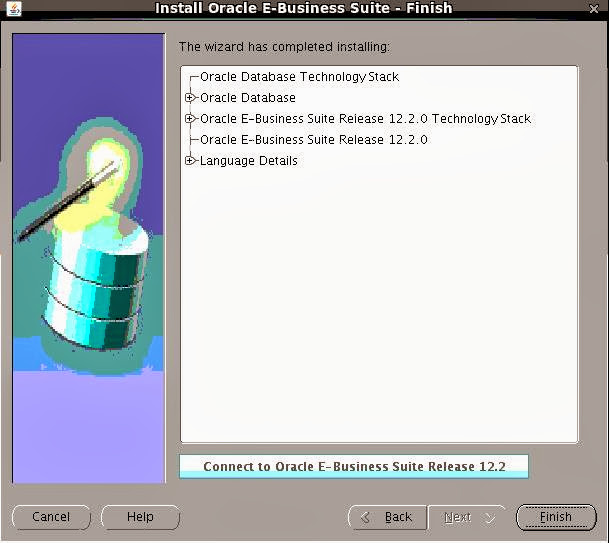
Task: Click the Cancel button
Action: click(x=51, y=517)
